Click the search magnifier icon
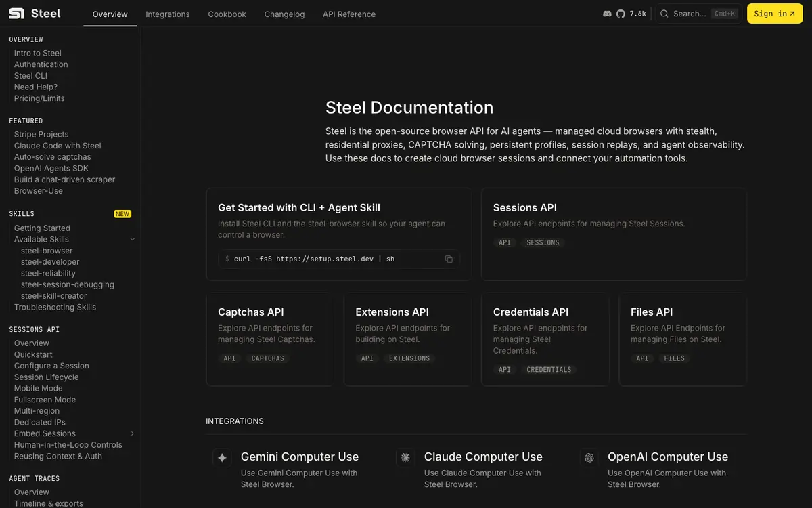The height and width of the screenshot is (508, 812). pyautogui.click(x=664, y=14)
